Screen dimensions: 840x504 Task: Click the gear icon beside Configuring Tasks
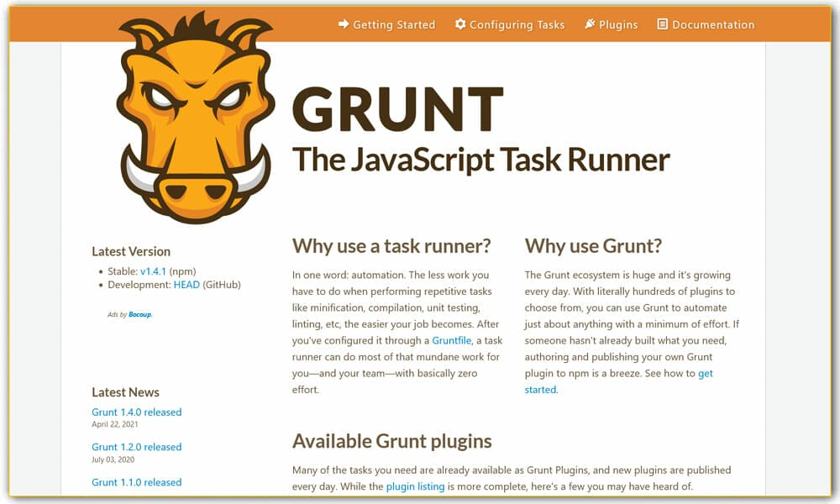[x=460, y=24]
